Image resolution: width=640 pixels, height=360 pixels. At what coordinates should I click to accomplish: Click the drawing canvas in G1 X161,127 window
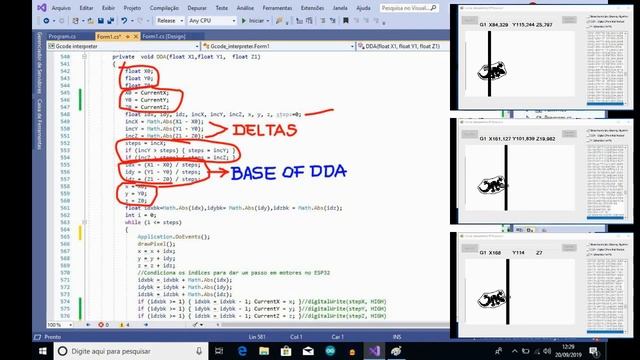pos(520,178)
